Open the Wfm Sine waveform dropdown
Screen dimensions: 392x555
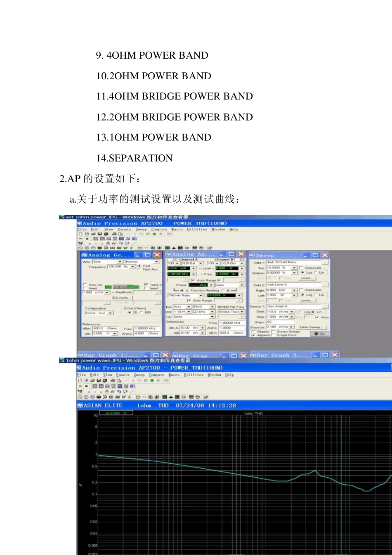tap(120, 261)
